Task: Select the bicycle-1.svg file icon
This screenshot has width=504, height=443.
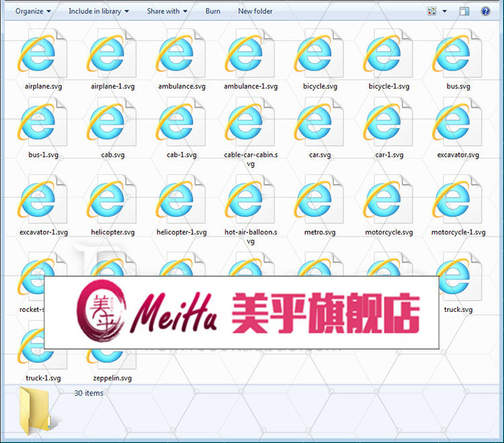Action: 388,53
